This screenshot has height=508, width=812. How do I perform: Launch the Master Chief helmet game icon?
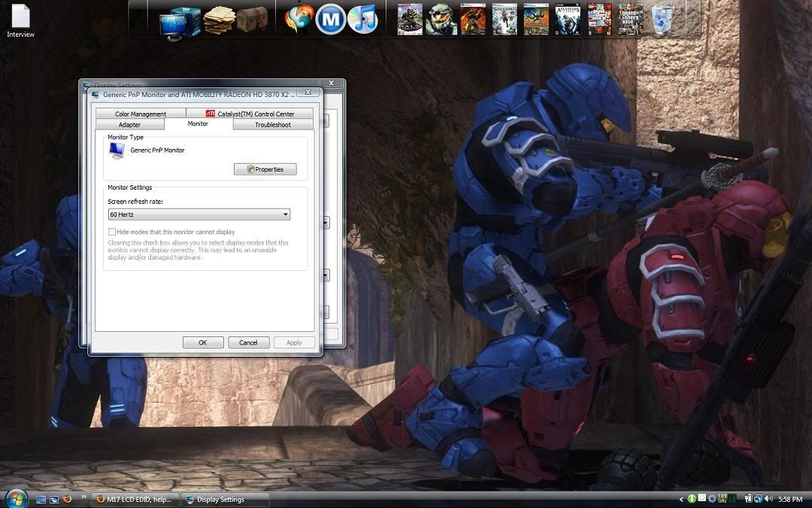(441, 20)
